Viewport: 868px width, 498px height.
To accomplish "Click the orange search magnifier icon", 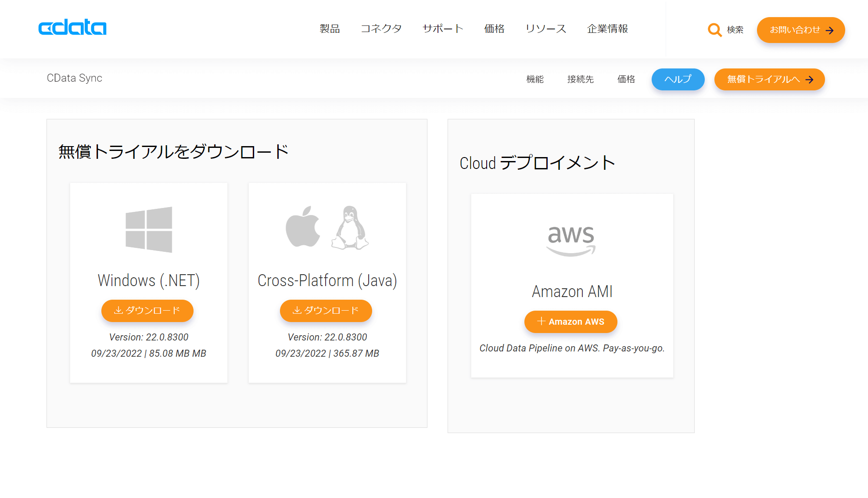I will 714,30.
